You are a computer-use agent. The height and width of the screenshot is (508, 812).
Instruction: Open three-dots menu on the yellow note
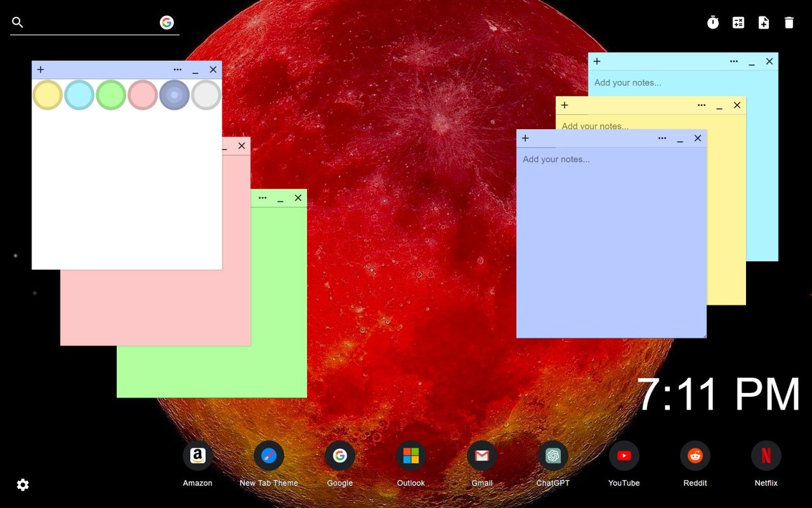coord(702,105)
